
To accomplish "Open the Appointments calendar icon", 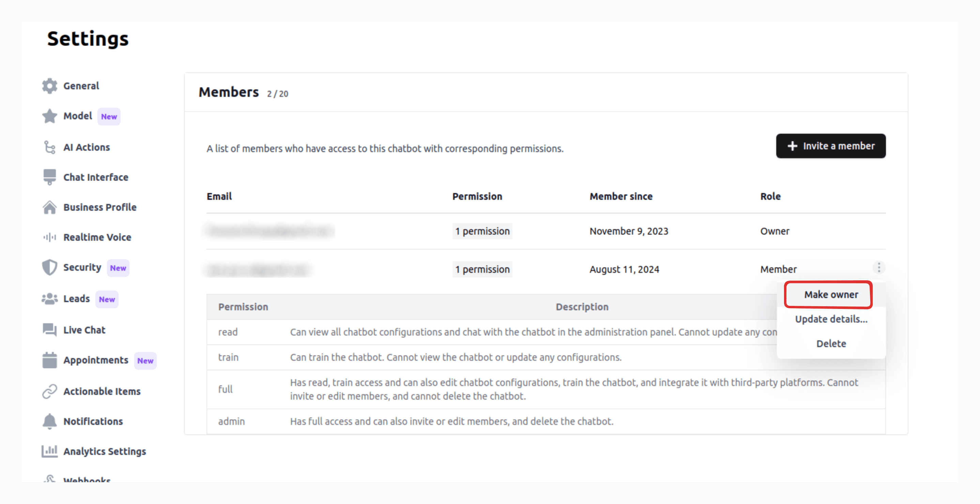I will [x=49, y=360].
